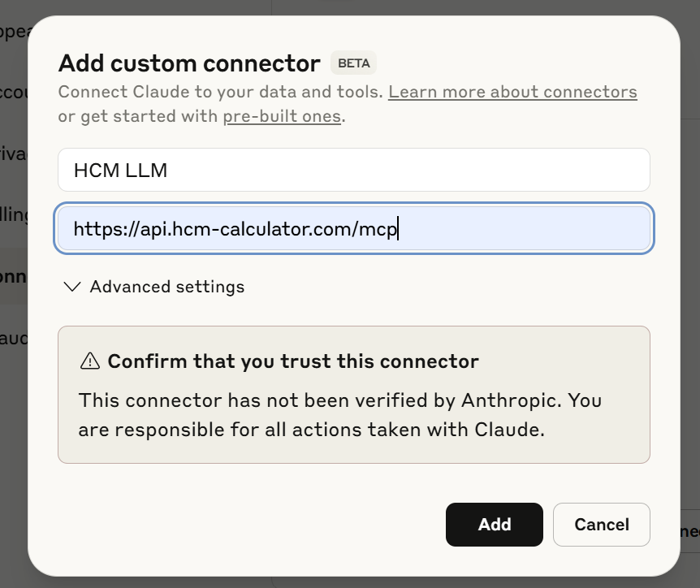Click the Advanced settings chevron icon
Image resolution: width=700 pixels, height=588 pixels.
point(71,286)
